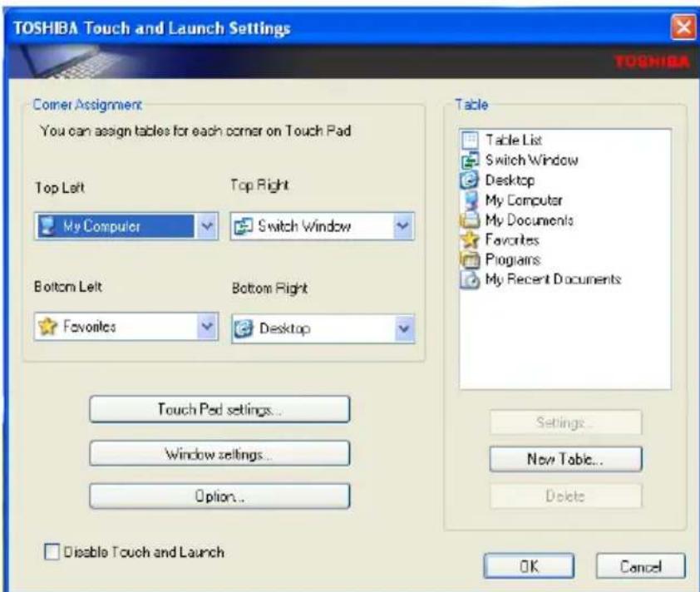Click the greyed Delete button under Table
The height and width of the screenshot is (592, 700).
565,496
